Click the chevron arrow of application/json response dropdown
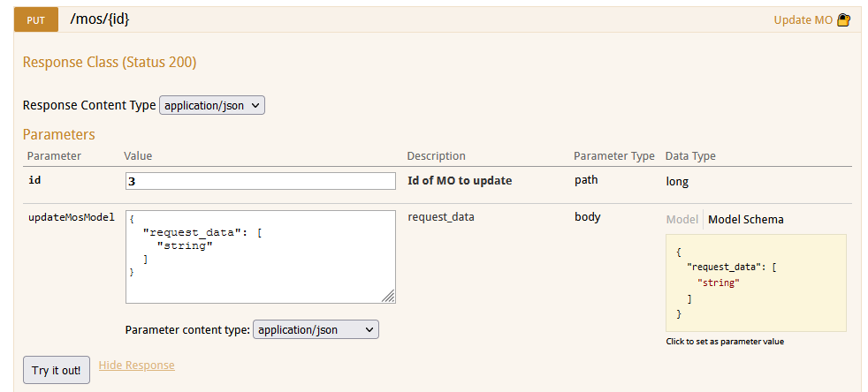 [x=255, y=105]
